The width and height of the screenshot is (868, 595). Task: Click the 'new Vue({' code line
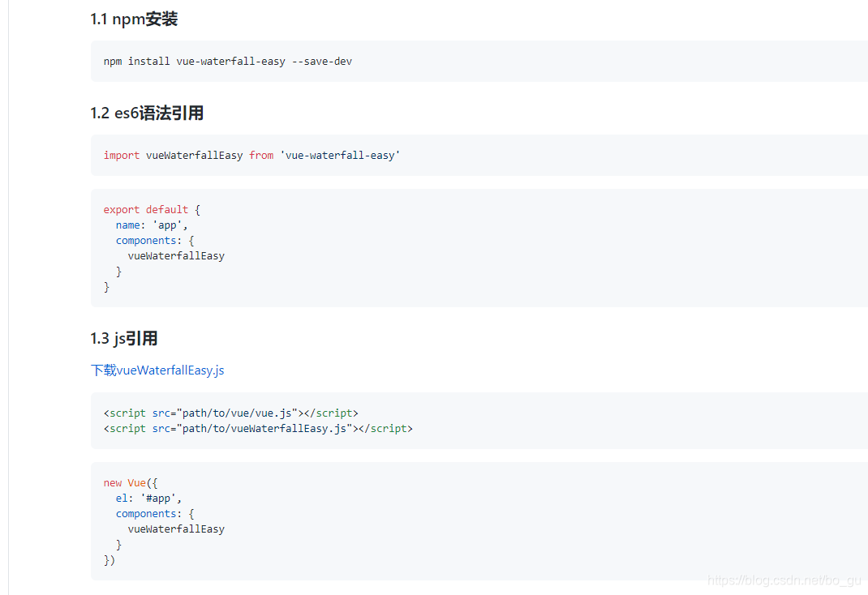pyautogui.click(x=131, y=483)
